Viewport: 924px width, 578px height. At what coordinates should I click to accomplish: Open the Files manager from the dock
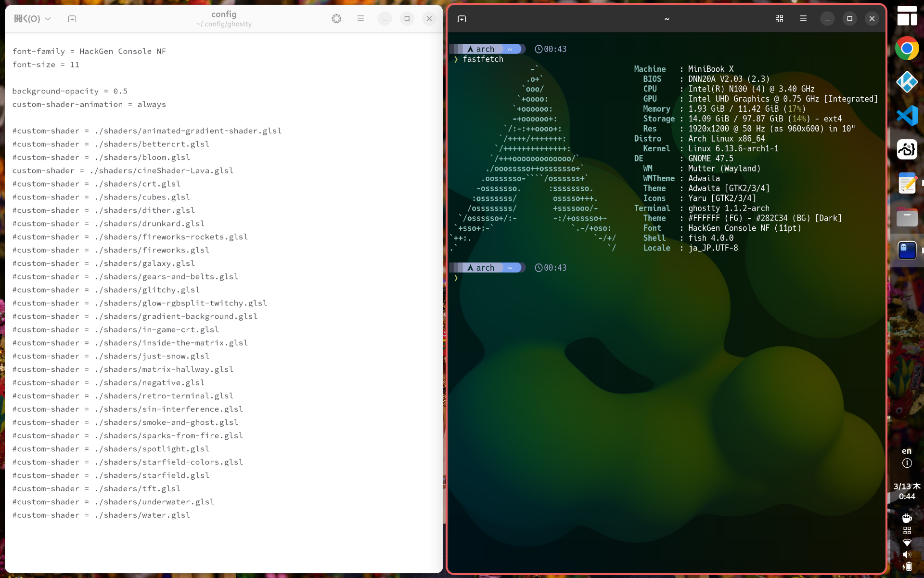tap(907, 217)
